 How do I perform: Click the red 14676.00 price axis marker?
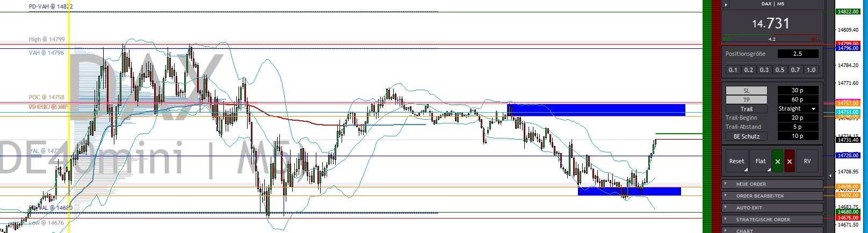[x=849, y=218]
